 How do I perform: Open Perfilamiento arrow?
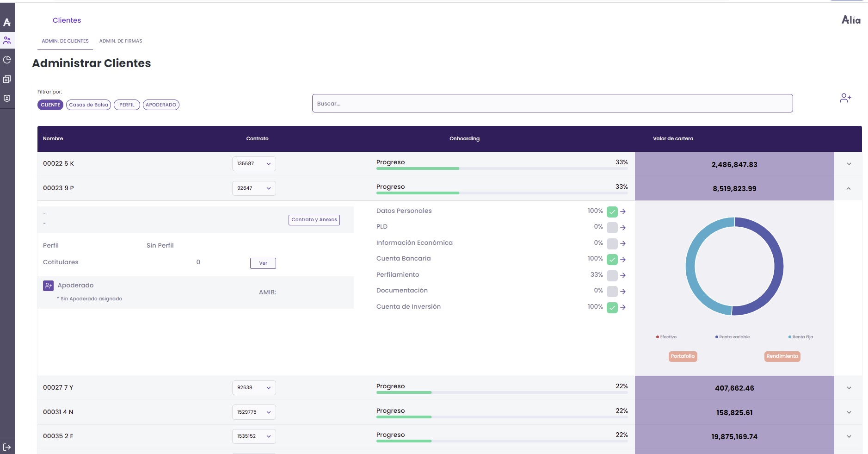pos(623,275)
